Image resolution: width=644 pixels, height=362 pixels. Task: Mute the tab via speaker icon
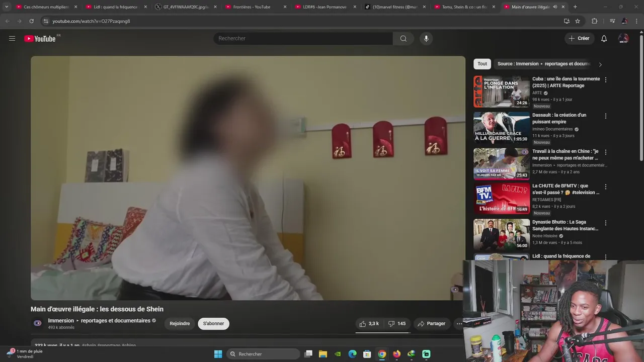click(555, 7)
